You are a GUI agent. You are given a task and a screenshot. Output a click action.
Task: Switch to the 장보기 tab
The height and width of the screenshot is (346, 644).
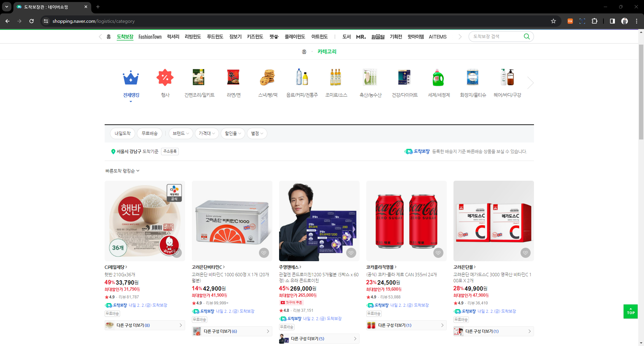click(235, 37)
